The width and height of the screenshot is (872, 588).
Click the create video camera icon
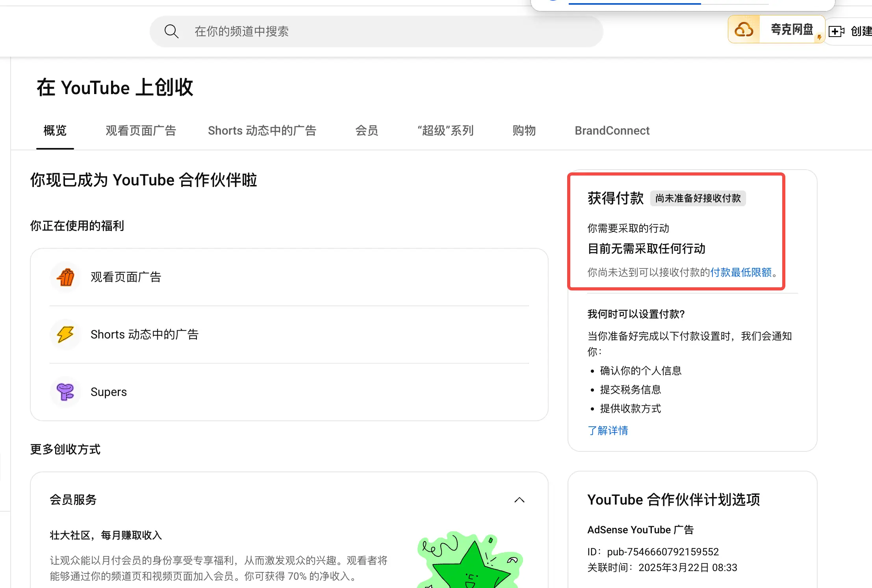click(837, 31)
